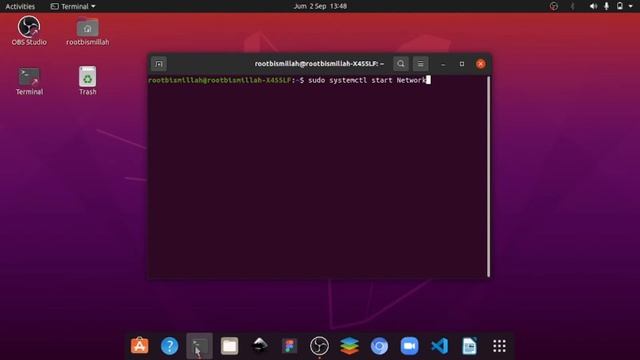The height and width of the screenshot is (360, 640).
Task: Open the OBS Studio desktop shortcut
Action: [x=29, y=31]
